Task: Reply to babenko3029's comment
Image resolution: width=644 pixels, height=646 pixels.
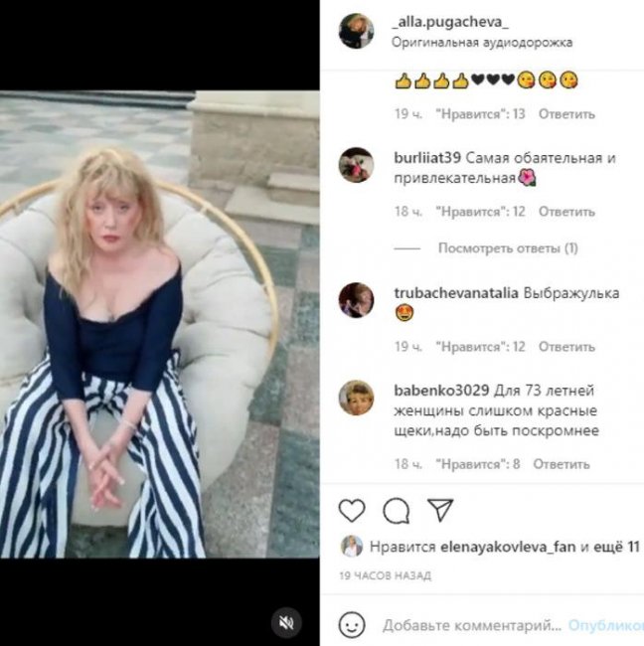Action: point(562,464)
